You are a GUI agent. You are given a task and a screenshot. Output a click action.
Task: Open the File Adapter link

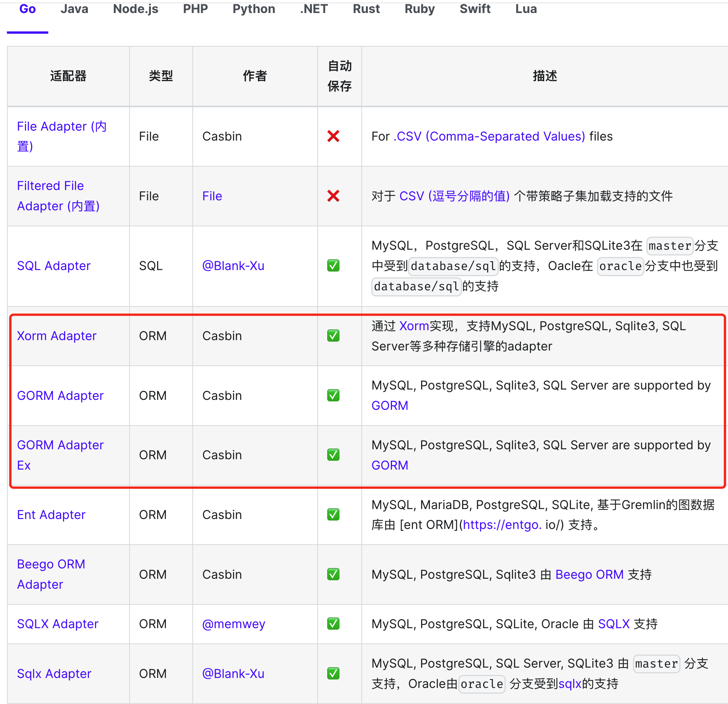click(61, 136)
